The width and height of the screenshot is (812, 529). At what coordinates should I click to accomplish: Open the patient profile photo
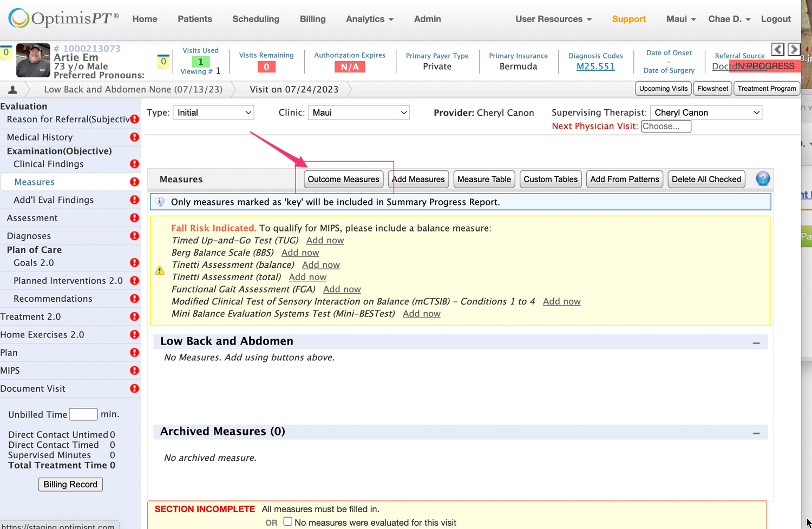coord(34,61)
